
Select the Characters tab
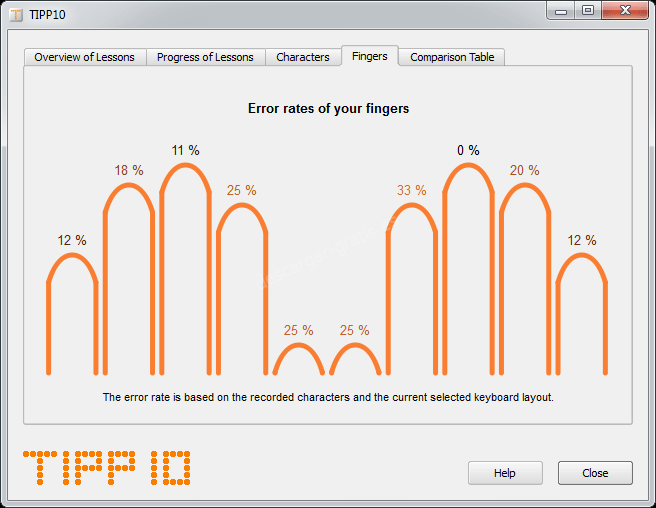tap(302, 57)
